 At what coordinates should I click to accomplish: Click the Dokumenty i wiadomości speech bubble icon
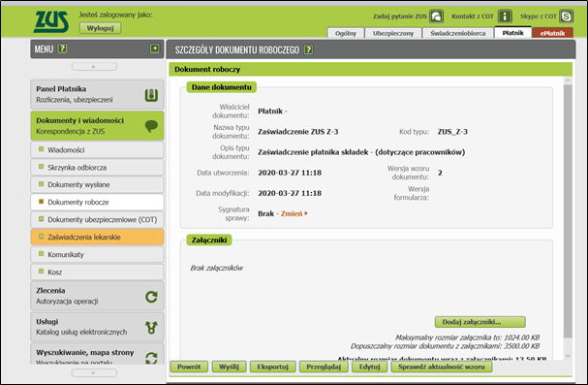[x=151, y=126]
